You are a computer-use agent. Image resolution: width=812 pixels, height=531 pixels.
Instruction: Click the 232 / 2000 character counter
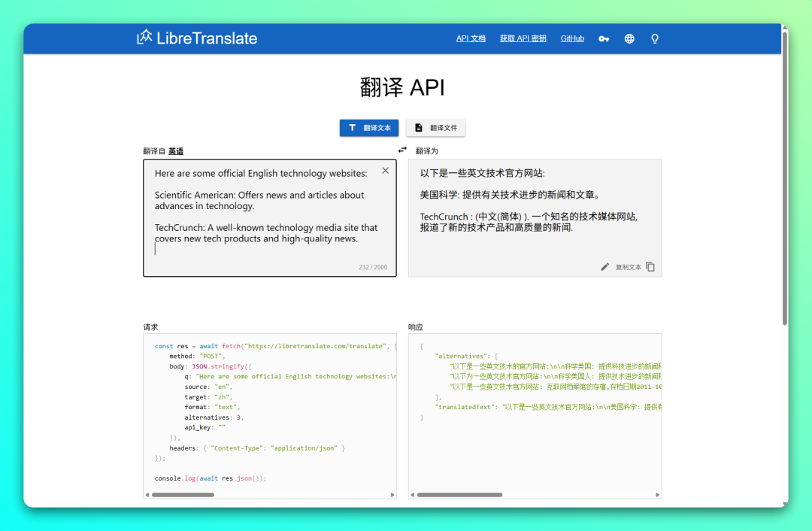coord(373,267)
